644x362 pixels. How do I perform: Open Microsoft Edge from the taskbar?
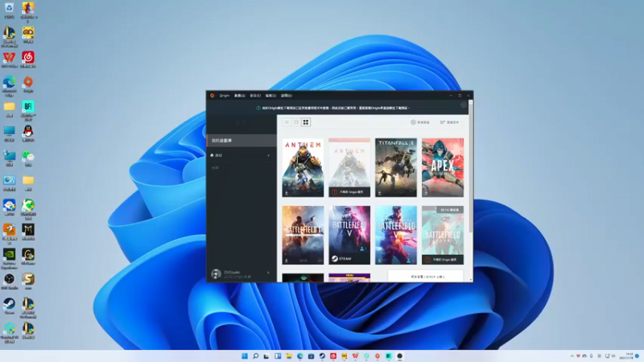pos(299,356)
